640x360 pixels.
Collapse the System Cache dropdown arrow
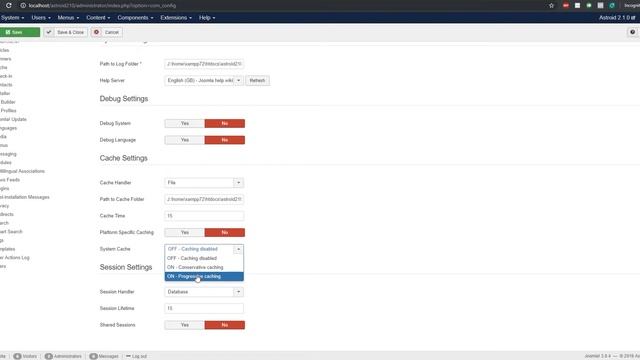point(238,249)
